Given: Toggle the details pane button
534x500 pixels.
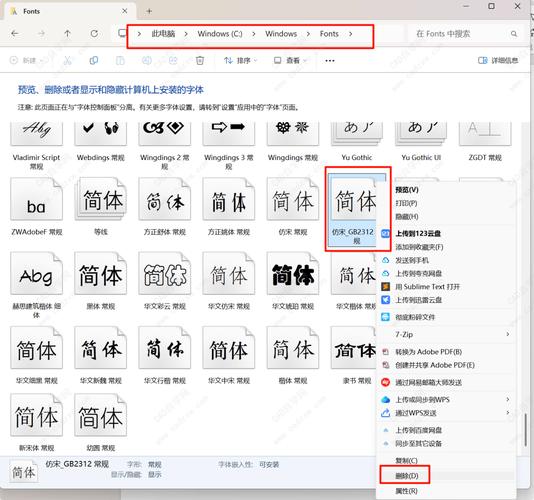Looking at the screenshot, I should click(498, 61).
